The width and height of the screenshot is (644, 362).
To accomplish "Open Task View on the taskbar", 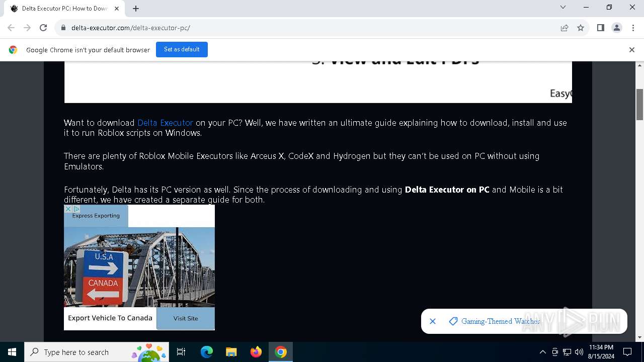I will point(181,352).
